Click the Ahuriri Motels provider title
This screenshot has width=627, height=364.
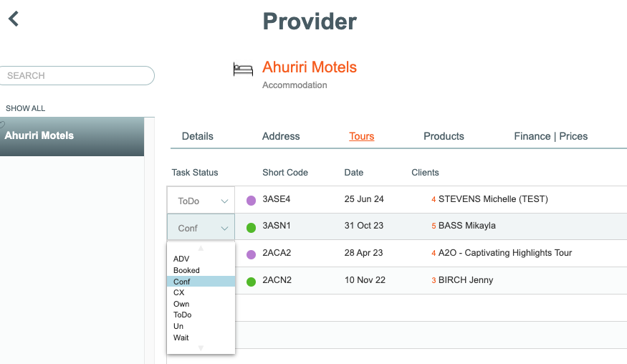click(x=309, y=67)
